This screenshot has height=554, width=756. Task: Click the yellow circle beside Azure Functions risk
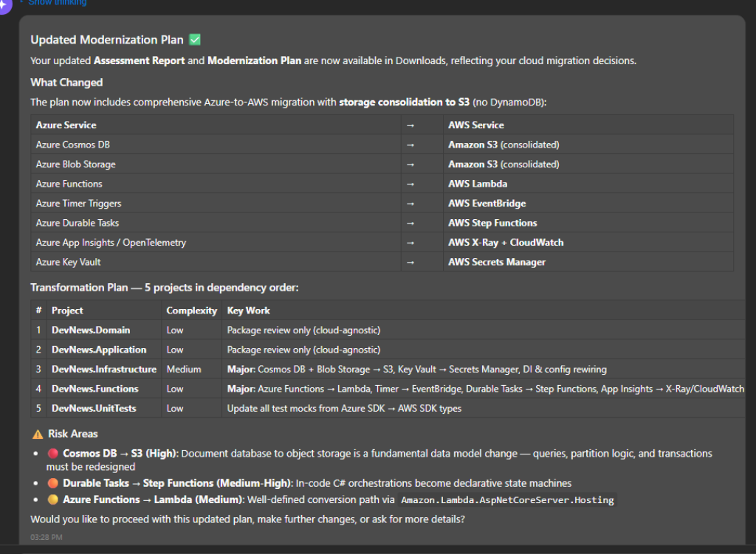pos(53,499)
